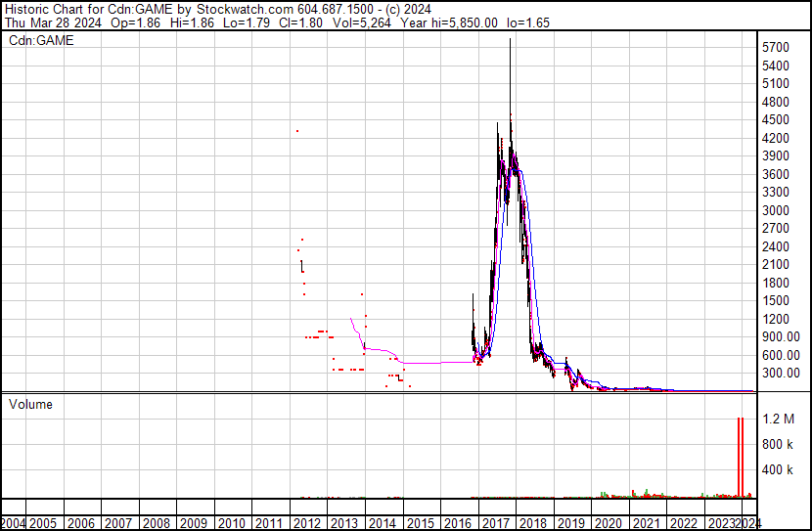The image size is (812, 531).
Task: Click the '400 k' volume axis label
Action: (x=778, y=470)
